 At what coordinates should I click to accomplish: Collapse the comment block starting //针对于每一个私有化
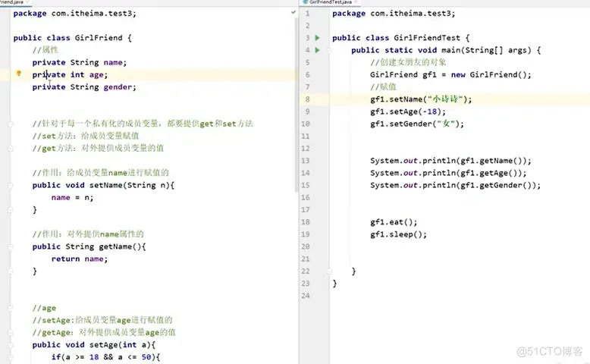[10, 124]
